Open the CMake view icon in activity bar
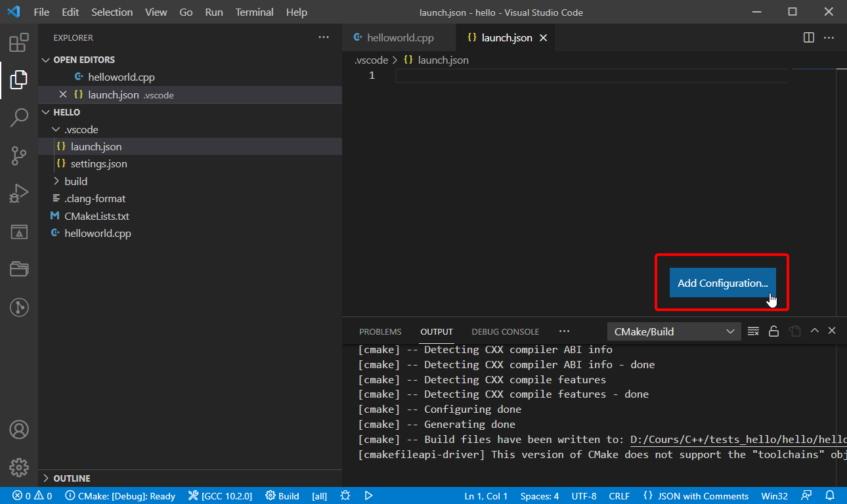 [x=18, y=232]
